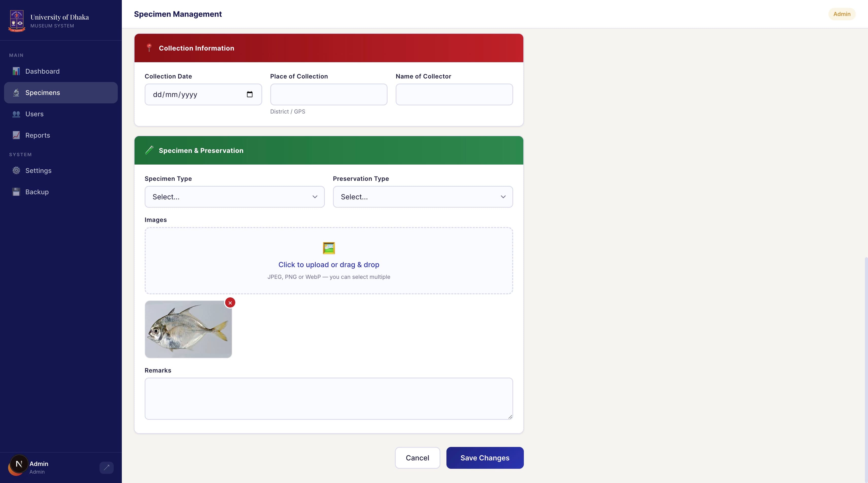Click the Backup floppy disk icon
Image resolution: width=868 pixels, height=483 pixels.
pos(16,192)
